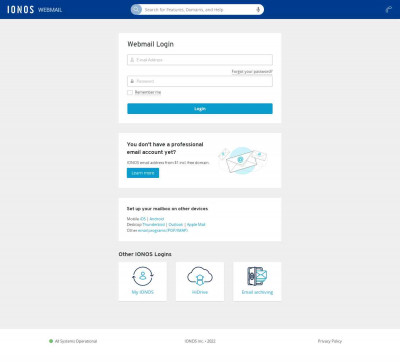Click the IONOS Inc. copyright text
400x363 pixels.
(x=200, y=341)
